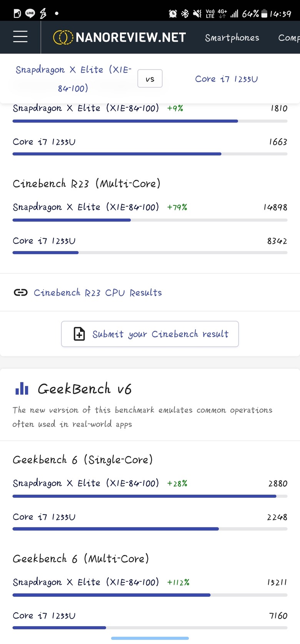
Task: Click the Submit your Cinebench result button
Action: (150, 334)
